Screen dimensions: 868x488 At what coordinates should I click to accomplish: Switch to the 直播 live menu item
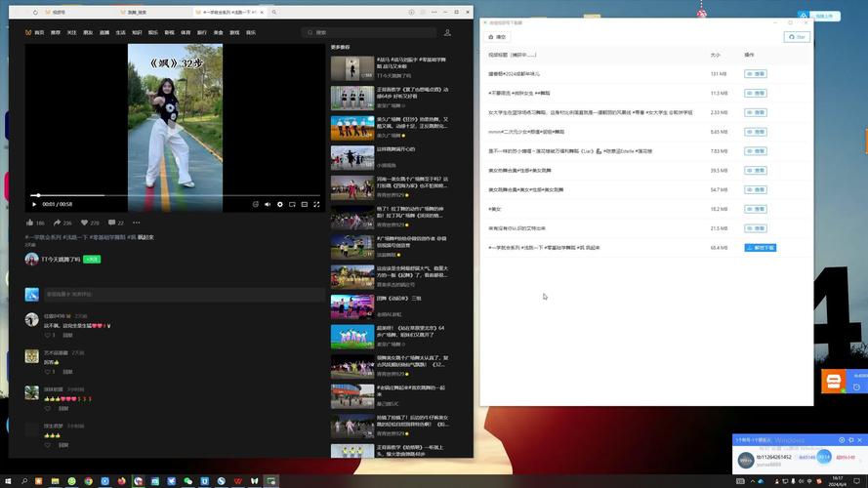tap(103, 32)
